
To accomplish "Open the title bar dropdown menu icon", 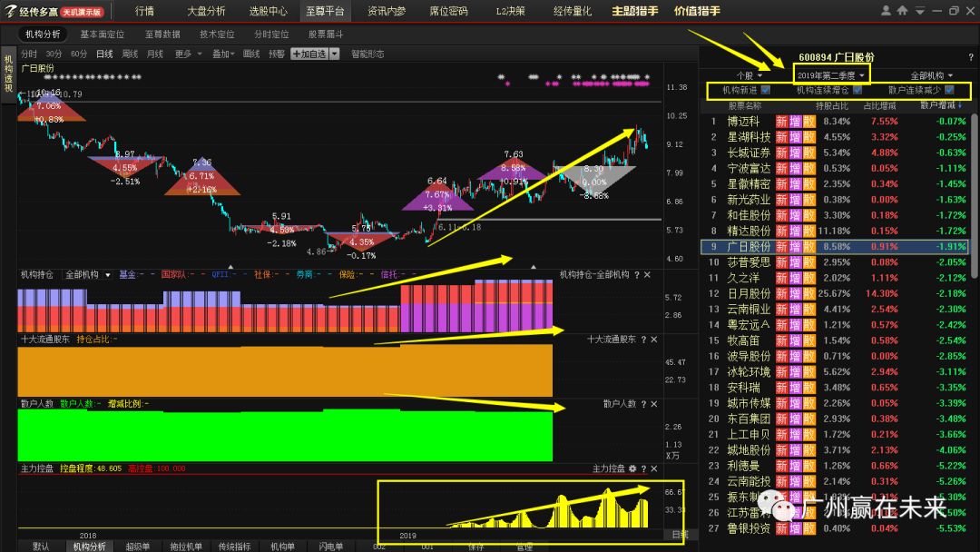I will click(x=919, y=11).
